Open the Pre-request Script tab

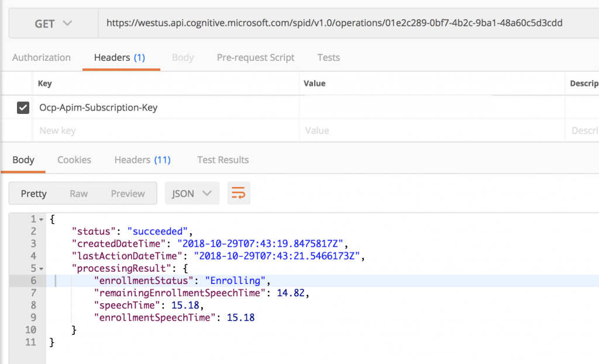pos(256,57)
